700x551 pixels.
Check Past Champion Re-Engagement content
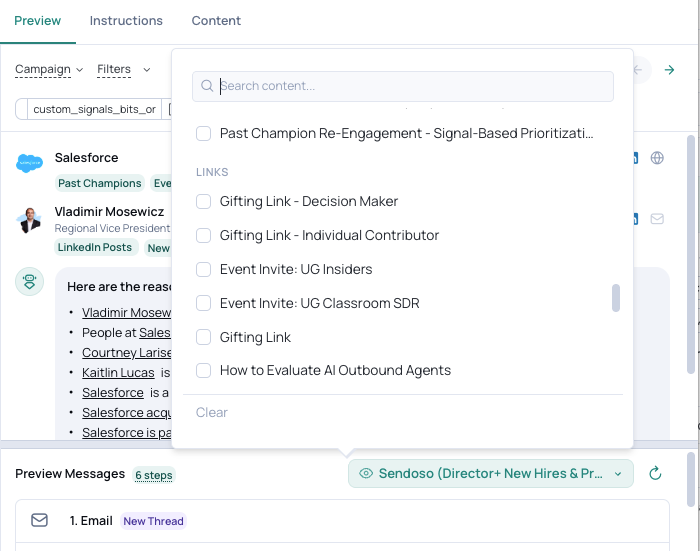tap(204, 133)
